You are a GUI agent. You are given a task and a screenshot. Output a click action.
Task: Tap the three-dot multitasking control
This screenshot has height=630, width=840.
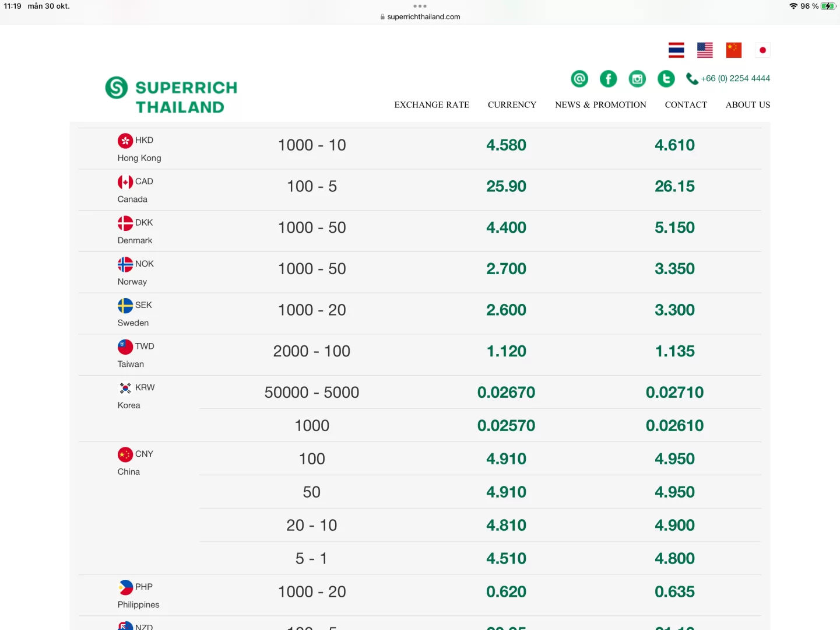[x=420, y=6]
